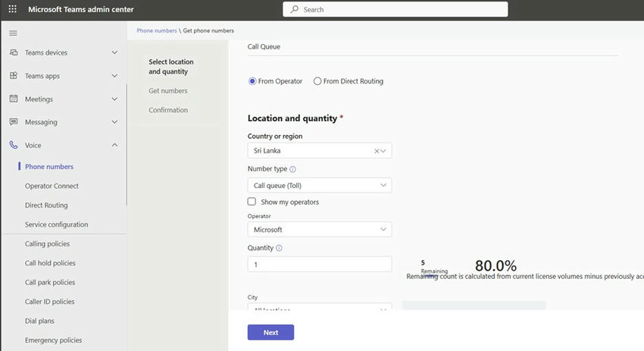Click the Call Queue name field
This screenshot has width=644, height=351.
(433, 47)
